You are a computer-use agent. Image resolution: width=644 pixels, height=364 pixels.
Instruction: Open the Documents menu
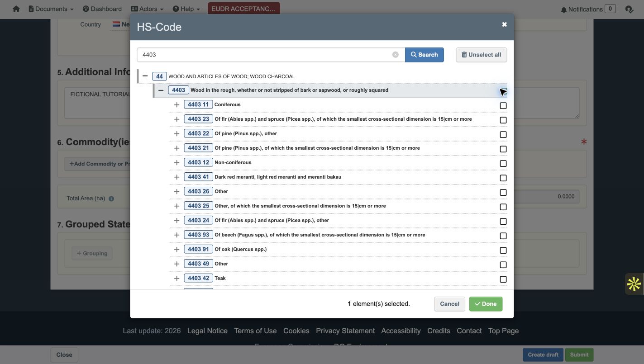[51, 9]
